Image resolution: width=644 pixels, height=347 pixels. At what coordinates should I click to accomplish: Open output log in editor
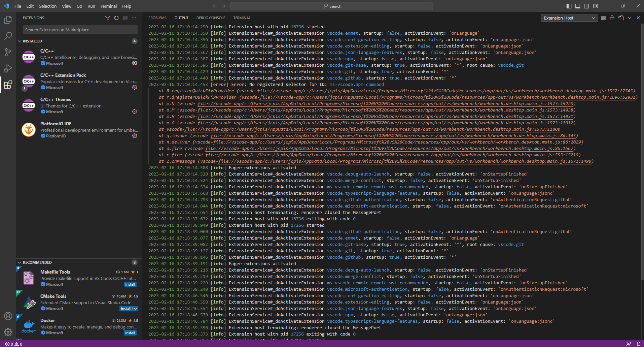tap(621, 18)
